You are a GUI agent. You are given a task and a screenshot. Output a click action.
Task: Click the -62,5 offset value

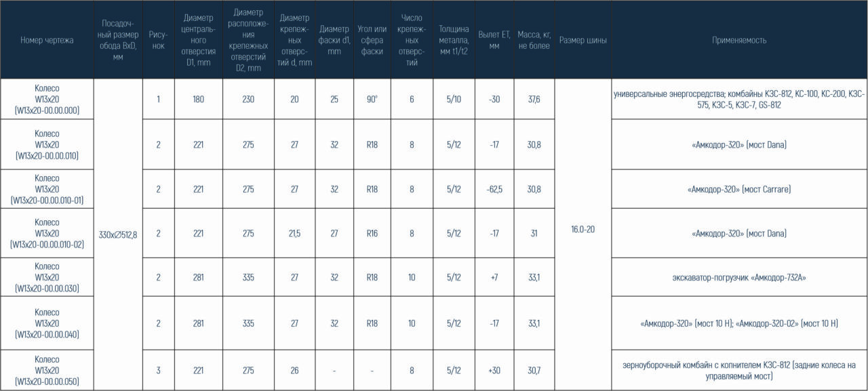point(494,189)
